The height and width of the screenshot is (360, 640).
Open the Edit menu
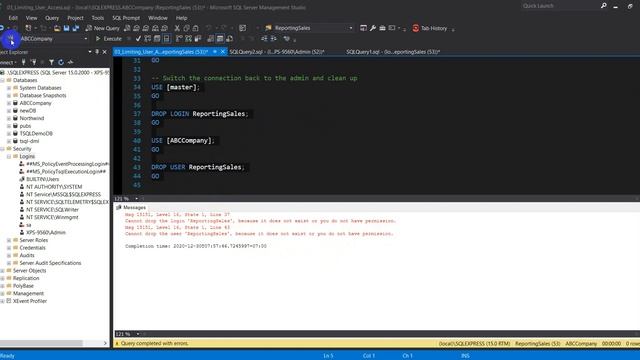tap(13, 18)
